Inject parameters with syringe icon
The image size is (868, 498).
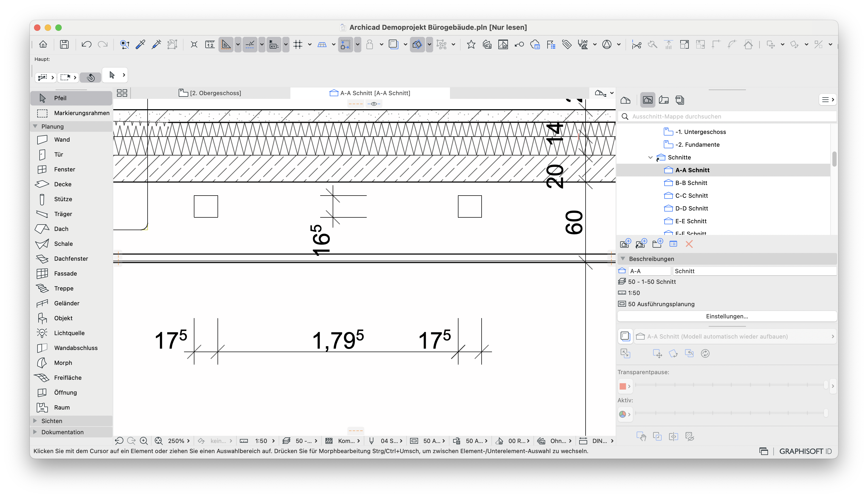pyautogui.click(x=156, y=44)
